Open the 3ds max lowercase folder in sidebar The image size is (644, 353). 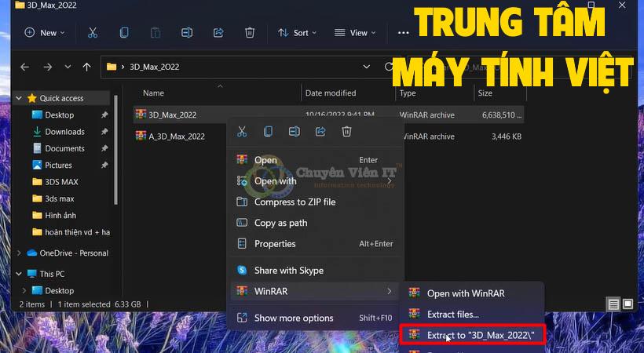point(59,198)
